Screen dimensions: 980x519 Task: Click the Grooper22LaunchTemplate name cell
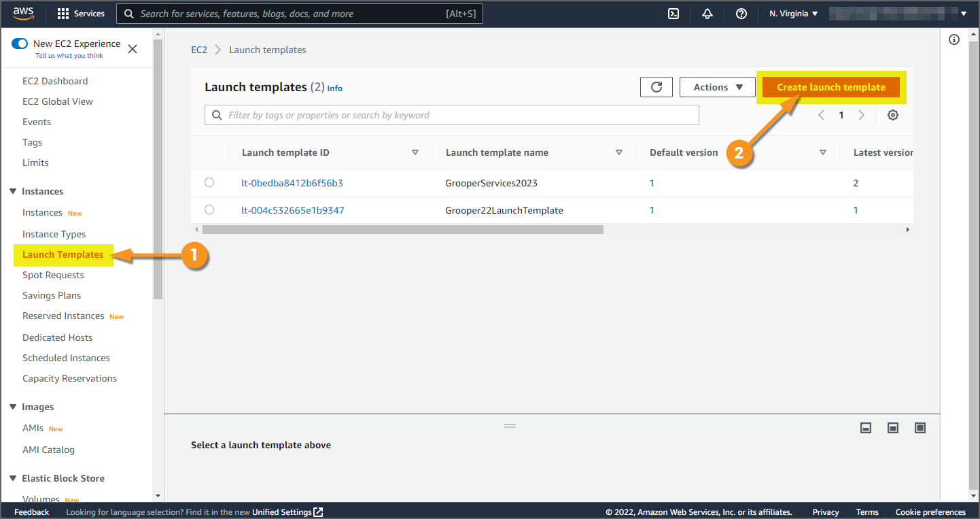coord(504,210)
